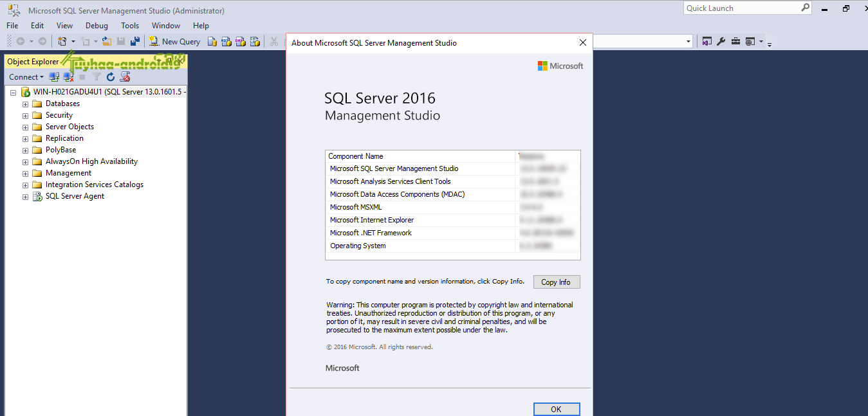868x416 pixels.
Task: Click the Filter icon in Object Explorer
Action: [95, 77]
